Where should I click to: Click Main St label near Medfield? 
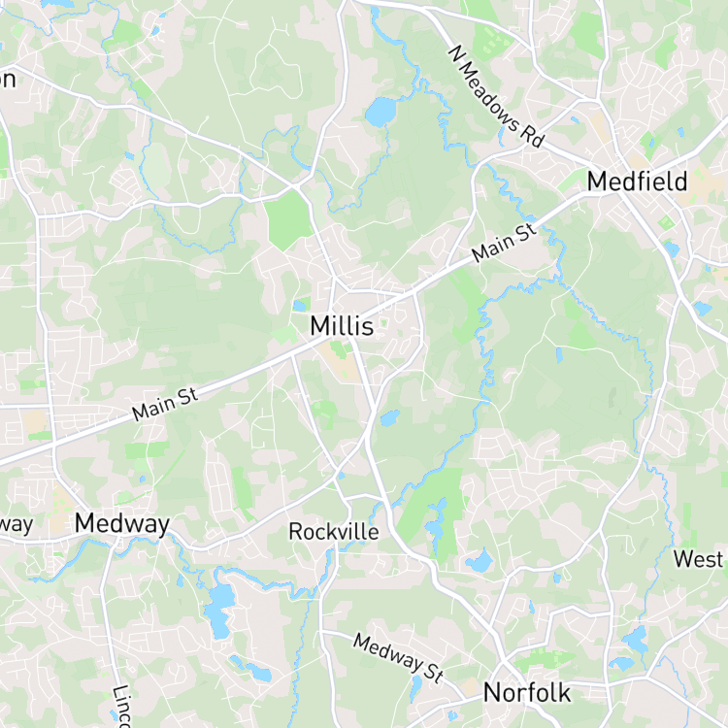click(504, 244)
